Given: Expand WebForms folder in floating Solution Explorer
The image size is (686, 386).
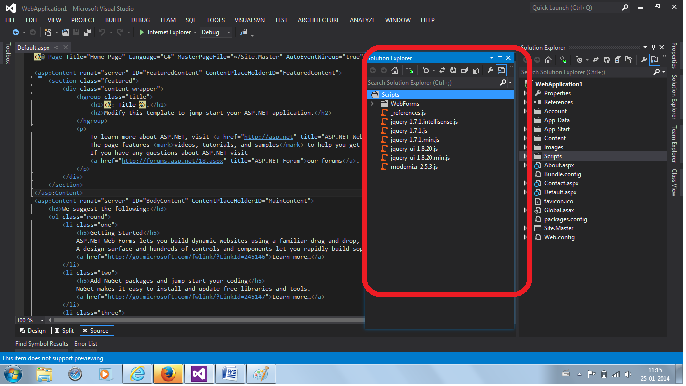Looking at the screenshot, I should pos(372,104).
